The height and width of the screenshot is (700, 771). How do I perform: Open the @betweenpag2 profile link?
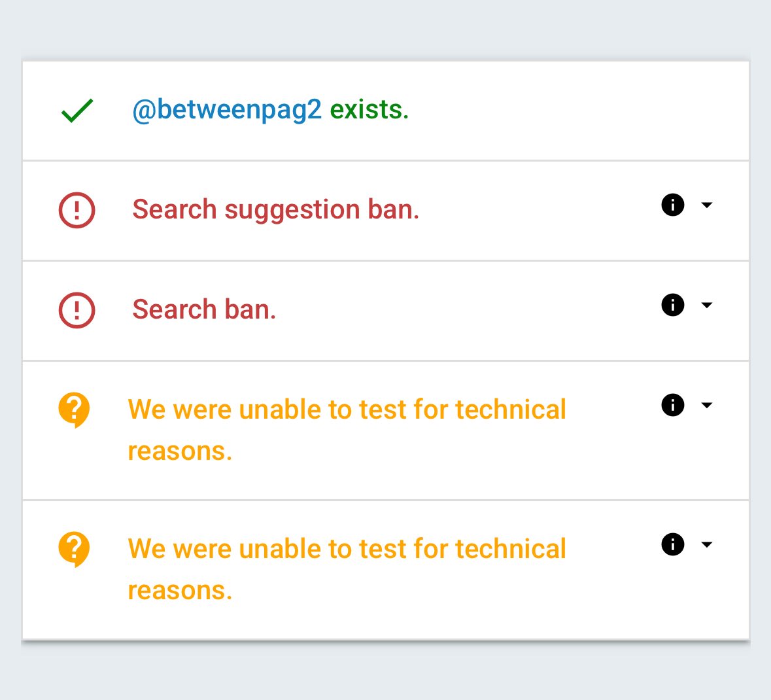click(227, 110)
